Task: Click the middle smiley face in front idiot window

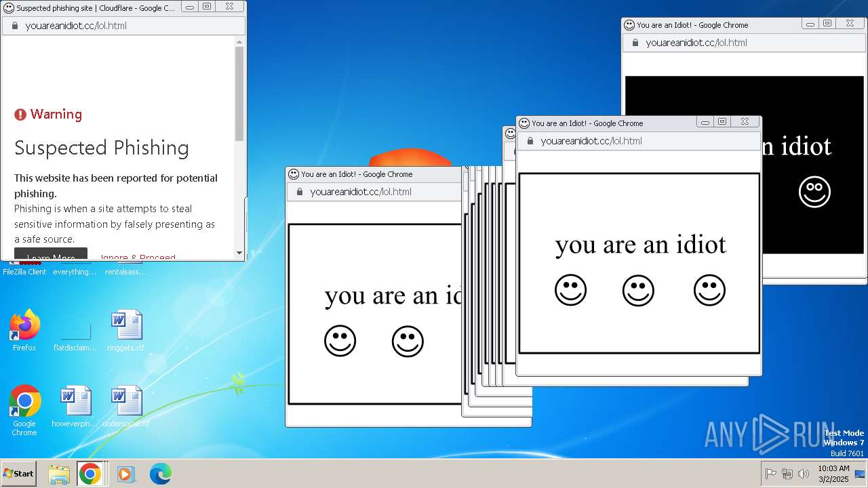Action: (638, 290)
